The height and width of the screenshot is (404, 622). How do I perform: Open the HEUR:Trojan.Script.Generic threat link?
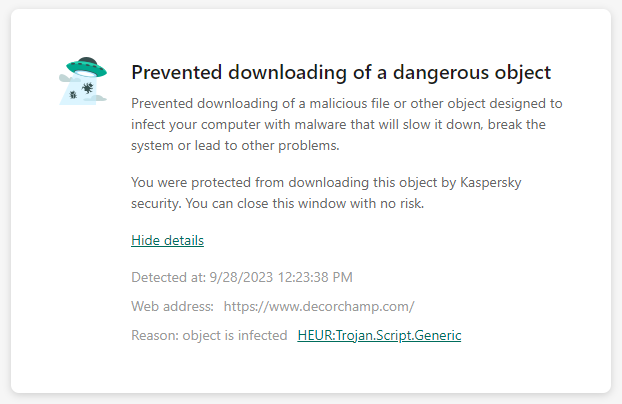pos(379,336)
